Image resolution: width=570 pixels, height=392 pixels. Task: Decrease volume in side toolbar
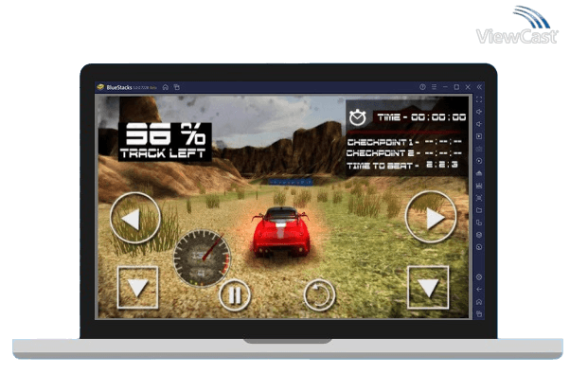click(x=479, y=124)
